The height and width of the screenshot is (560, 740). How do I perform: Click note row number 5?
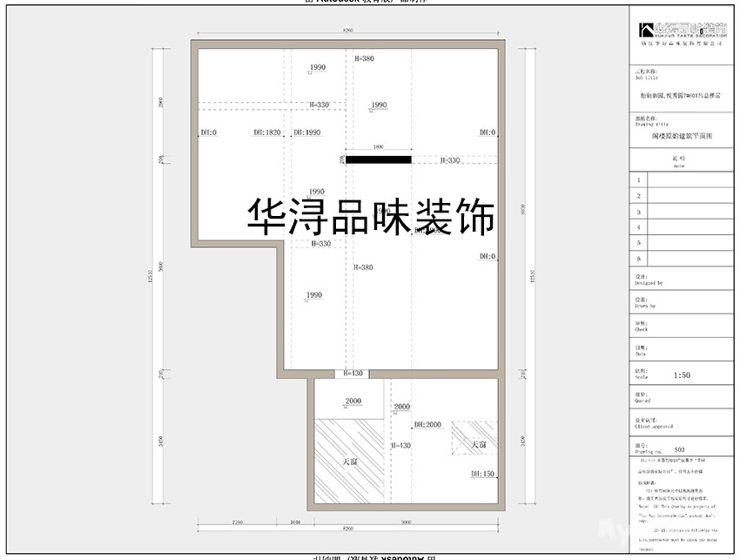(x=638, y=243)
